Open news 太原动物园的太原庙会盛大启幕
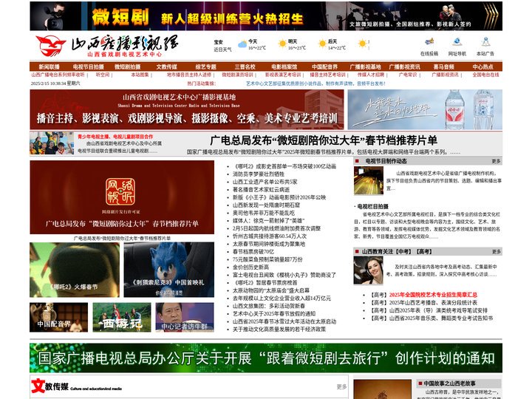This screenshot has width=532, height=399. click(x=270, y=290)
